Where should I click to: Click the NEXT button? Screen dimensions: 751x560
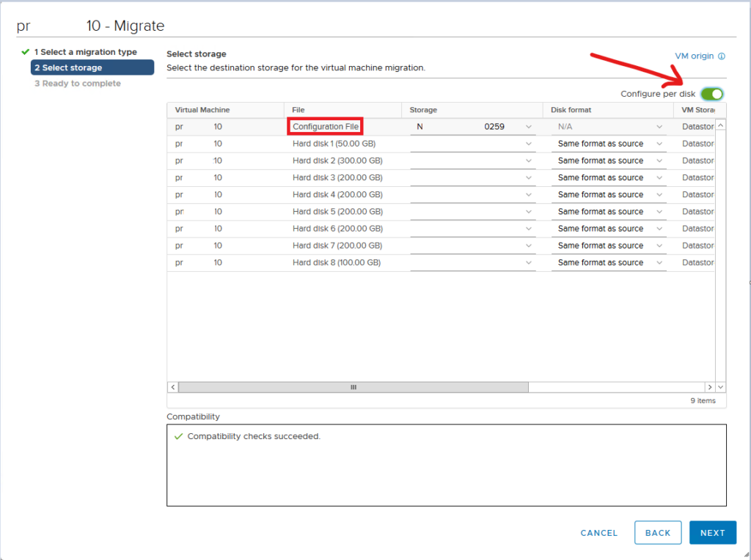click(x=712, y=533)
